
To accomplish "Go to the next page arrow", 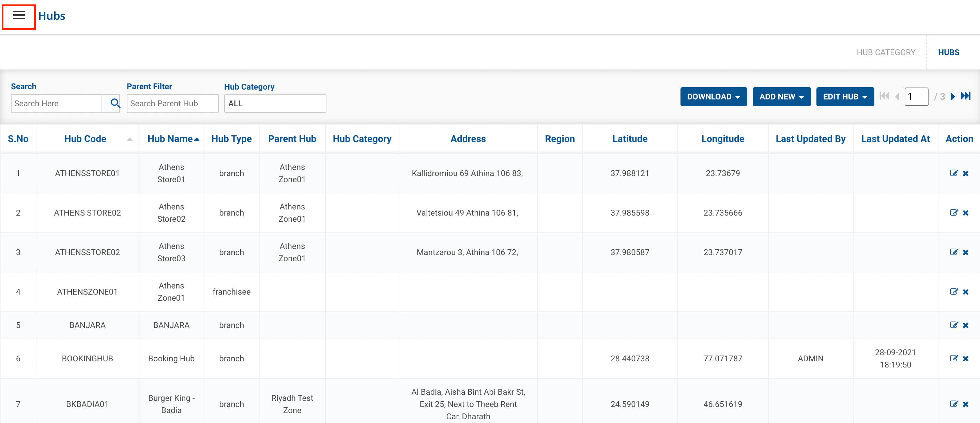I will (953, 97).
